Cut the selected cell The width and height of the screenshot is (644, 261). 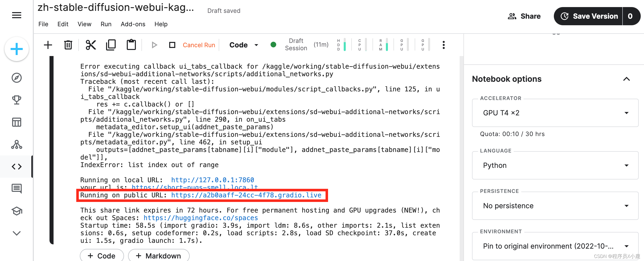point(90,45)
